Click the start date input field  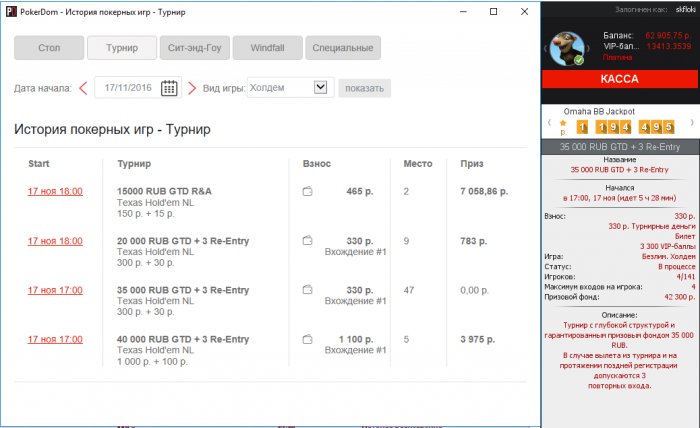[127, 88]
